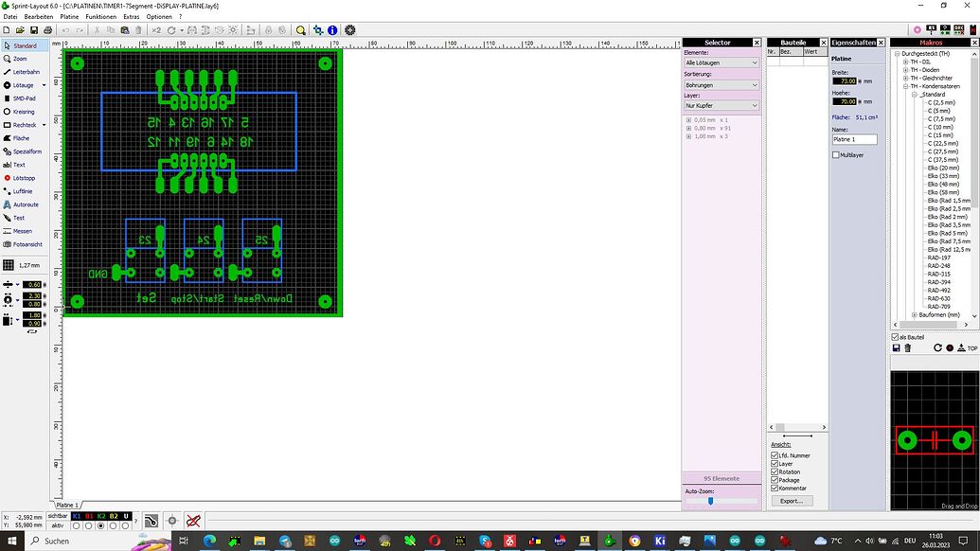Enable the Multilayer checkbox
The width and height of the screenshot is (980, 551).
tap(836, 155)
